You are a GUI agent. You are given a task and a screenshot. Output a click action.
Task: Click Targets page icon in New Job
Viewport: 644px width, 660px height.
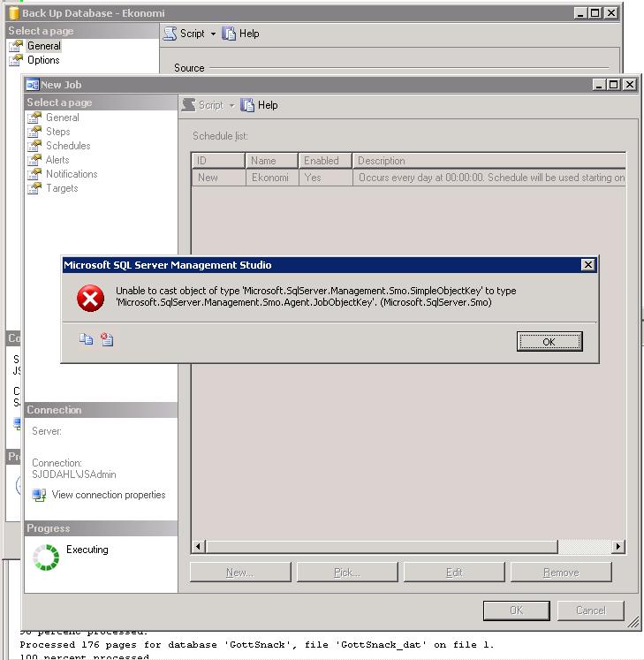pyautogui.click(x=34, y=188)
